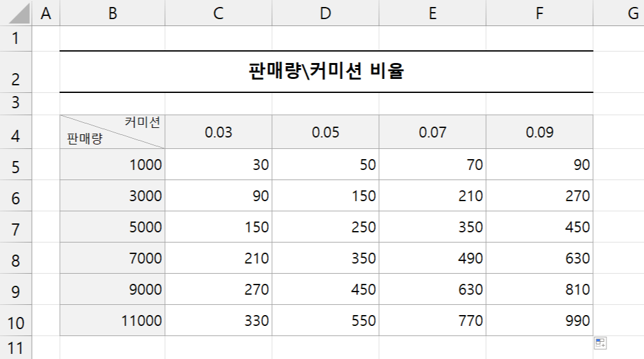Select column B header
This screenshot has height=359, width=644.
113,13
